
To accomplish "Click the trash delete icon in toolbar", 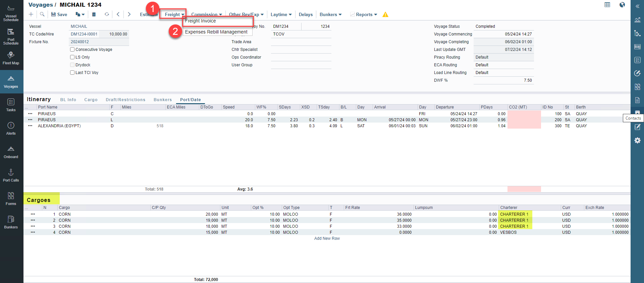I will click(x=94, y=14).
